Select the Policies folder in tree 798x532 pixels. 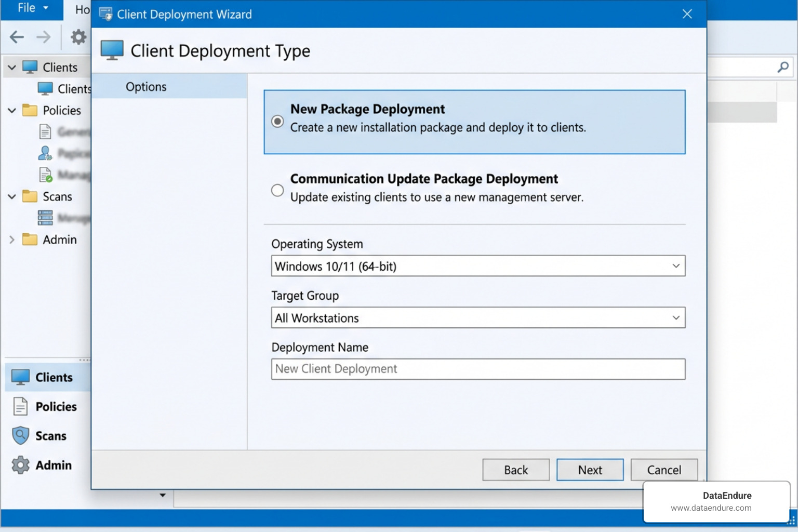point(62,111)
